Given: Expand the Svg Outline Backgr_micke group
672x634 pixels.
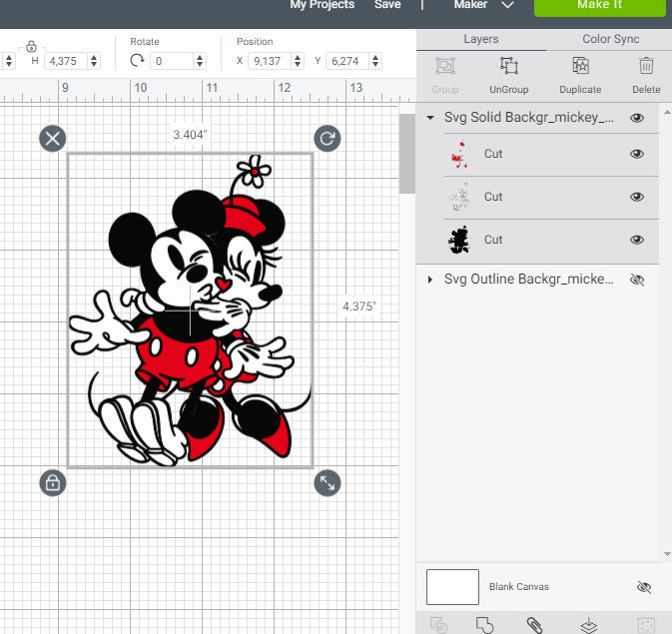Looking at the screenshot, I should (x=430, y=280).
